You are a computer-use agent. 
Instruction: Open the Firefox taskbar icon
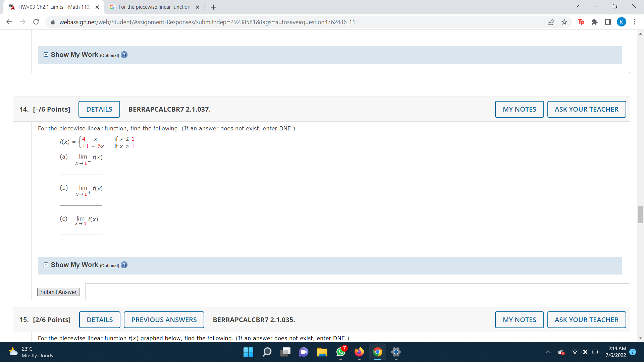(x=359, y=352)
